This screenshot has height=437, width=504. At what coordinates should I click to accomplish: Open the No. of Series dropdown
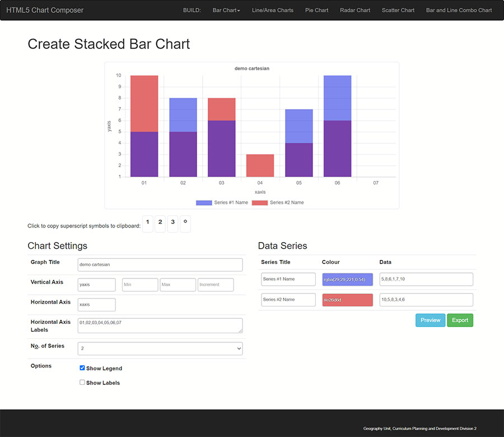[x=160, y=348]
